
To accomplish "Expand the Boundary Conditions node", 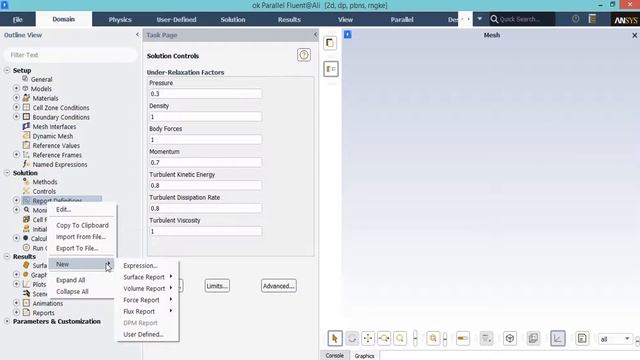I will pos(16,116).
